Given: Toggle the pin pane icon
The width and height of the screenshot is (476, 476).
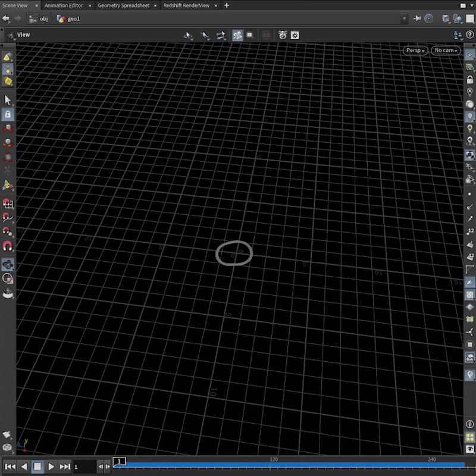Looking at the screenshot, I should 417,18.
